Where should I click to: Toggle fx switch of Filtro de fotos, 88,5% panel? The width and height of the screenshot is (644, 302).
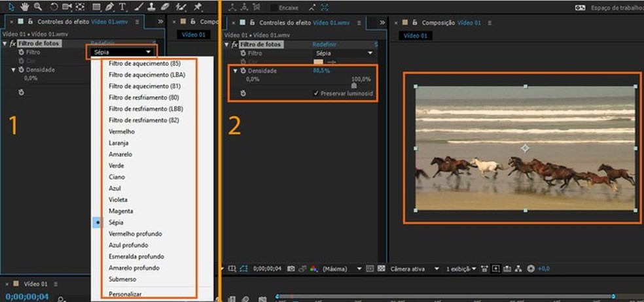(x=235, y=44)
